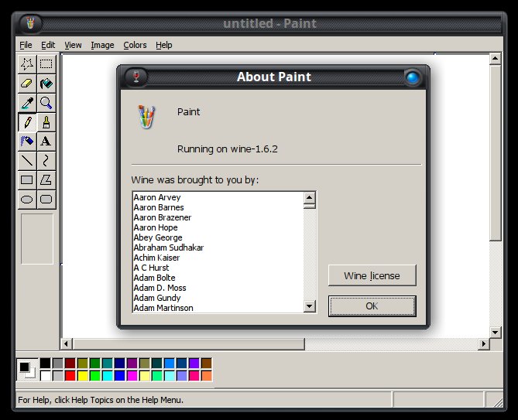Activate the Pick Color eyedropper tool

[27, 103]
